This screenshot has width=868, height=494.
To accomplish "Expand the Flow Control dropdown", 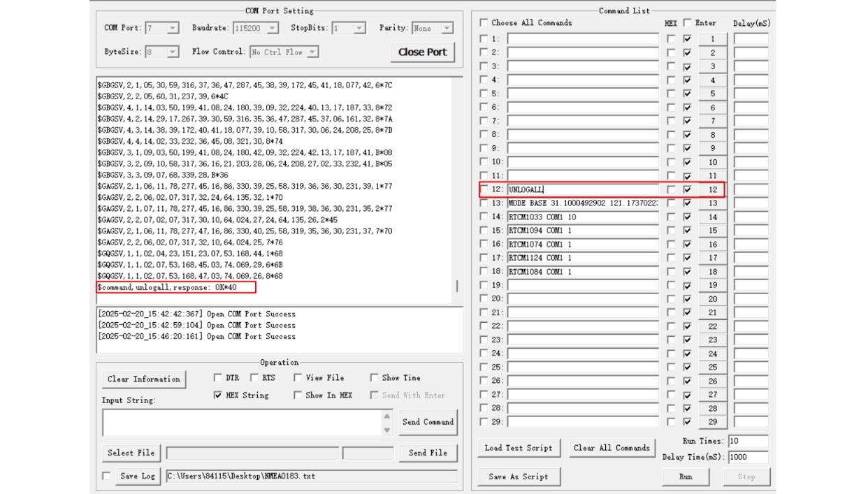I will [312, 52].
